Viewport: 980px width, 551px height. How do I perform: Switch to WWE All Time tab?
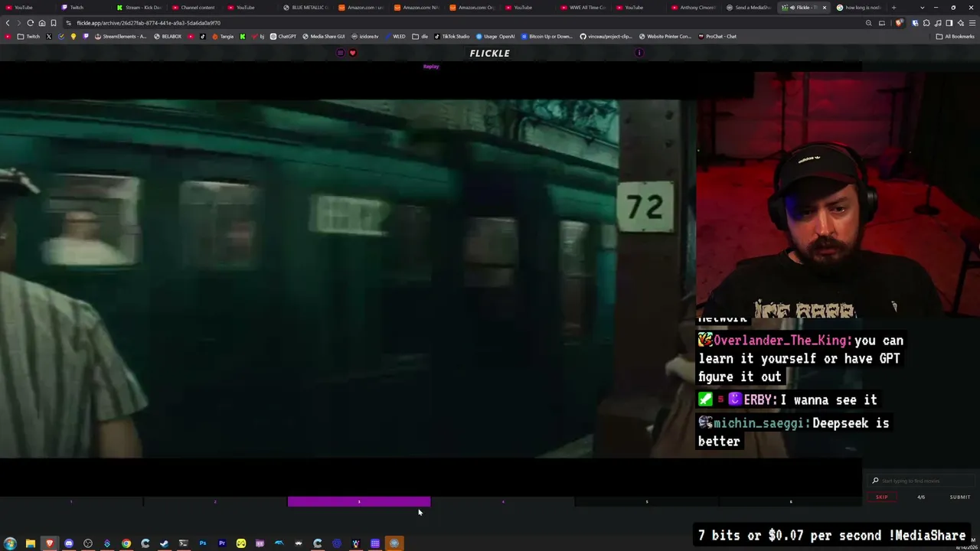pos(583,8)
